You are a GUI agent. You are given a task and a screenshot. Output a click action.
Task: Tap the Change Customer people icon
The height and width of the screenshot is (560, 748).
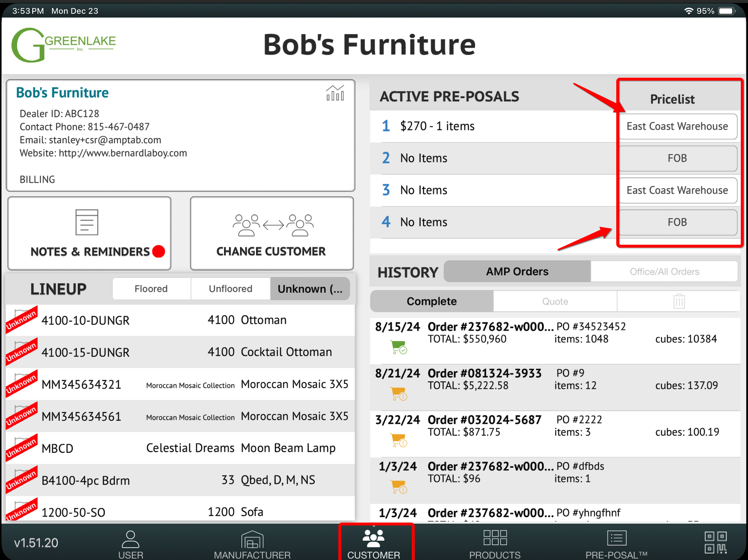pos(273,225)
